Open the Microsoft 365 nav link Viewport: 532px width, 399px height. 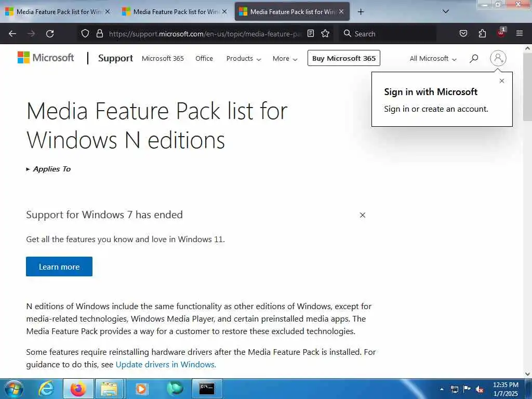(x=163, y=58)
